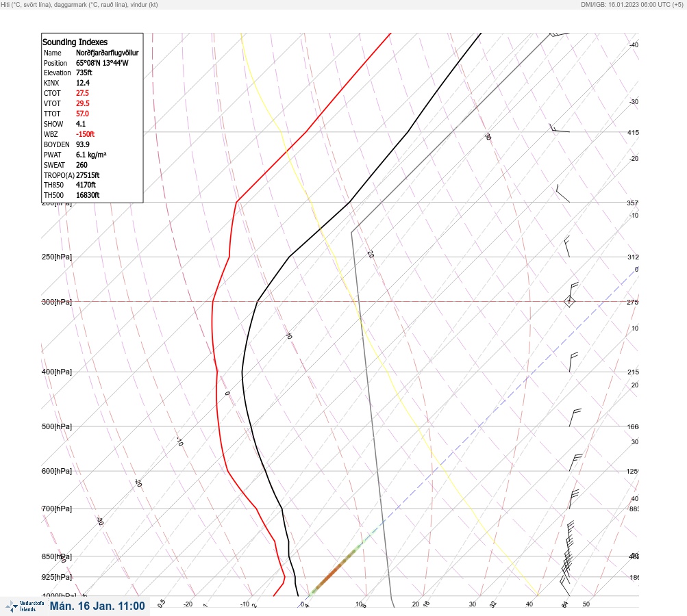Select the SHOW value "4.1"
The height and width of the screenshot is (616, 687).
pyautogui.click(x=81, y=124)
